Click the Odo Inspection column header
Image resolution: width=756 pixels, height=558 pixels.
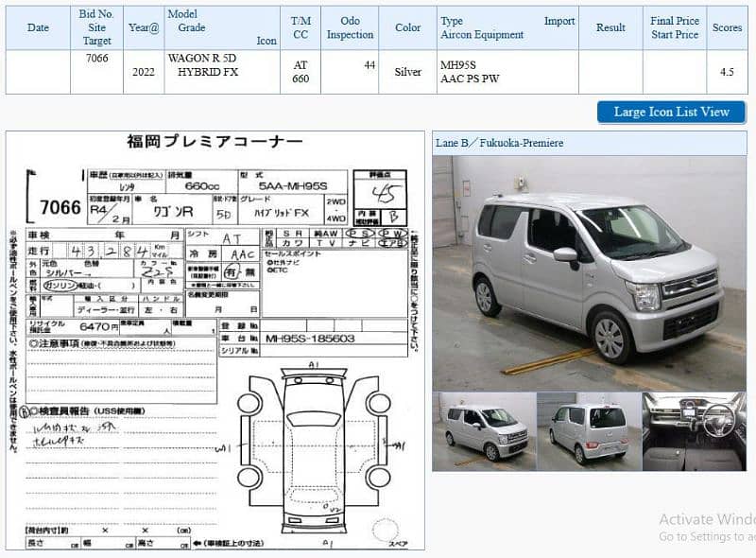(x=350, y=27)
